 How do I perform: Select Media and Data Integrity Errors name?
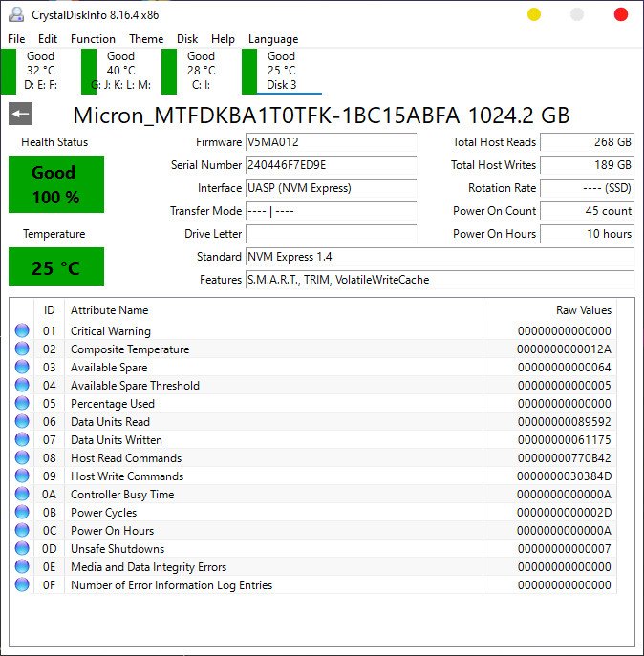(149, 567)
